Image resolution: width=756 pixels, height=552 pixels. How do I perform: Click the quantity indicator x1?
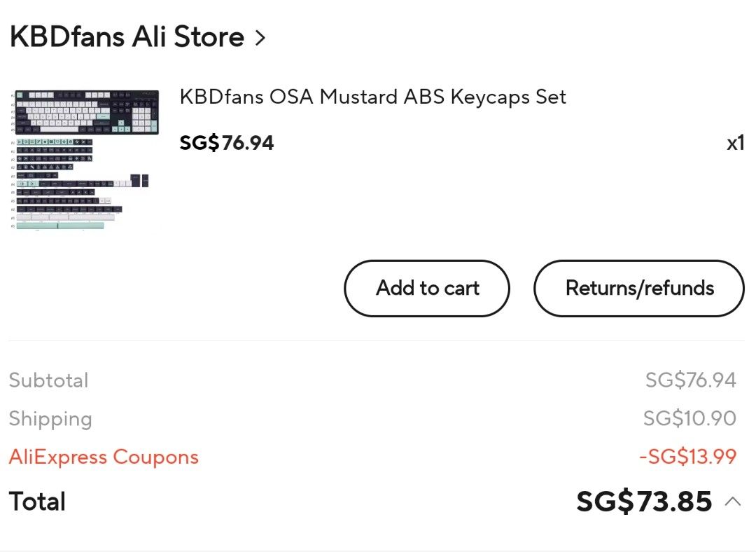pyautogui.click(x=736, y=143)
